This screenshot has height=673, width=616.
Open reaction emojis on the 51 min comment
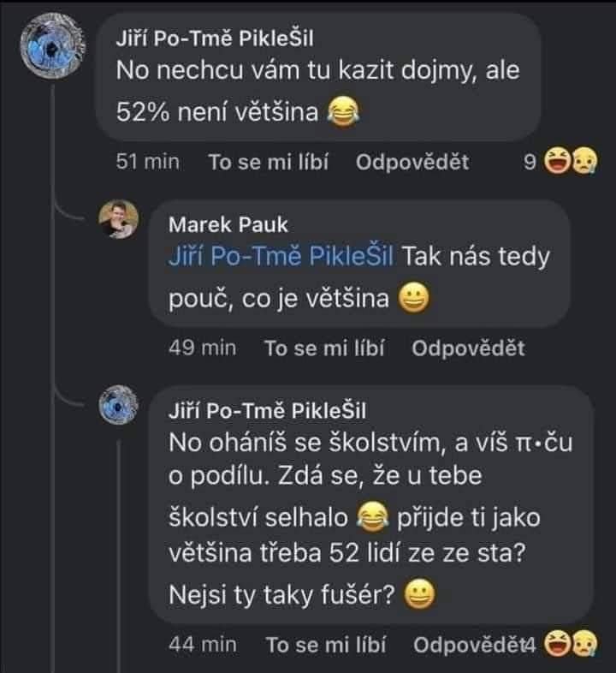(x=570, y=164)
